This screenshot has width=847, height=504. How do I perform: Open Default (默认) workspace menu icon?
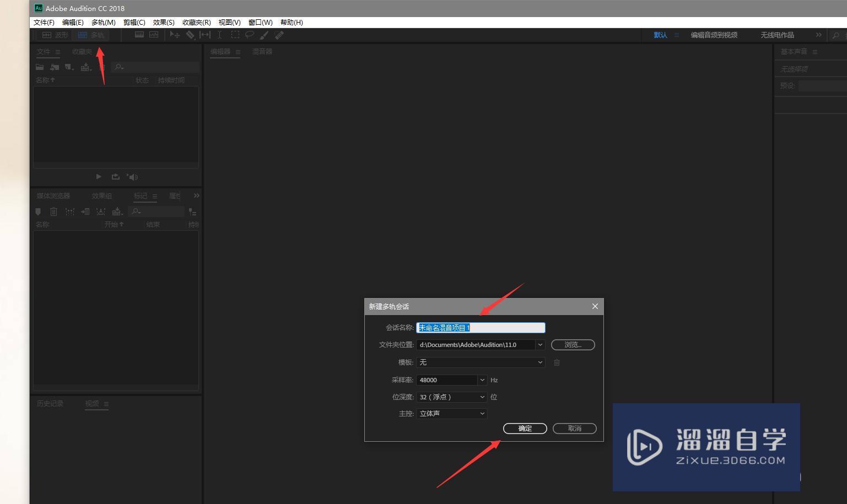point(677,35)
